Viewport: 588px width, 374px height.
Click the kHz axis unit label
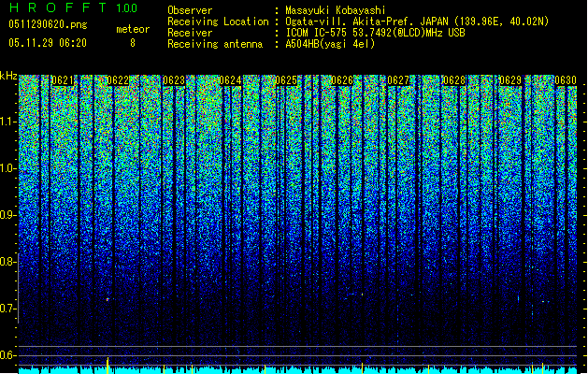coord(8,76)
